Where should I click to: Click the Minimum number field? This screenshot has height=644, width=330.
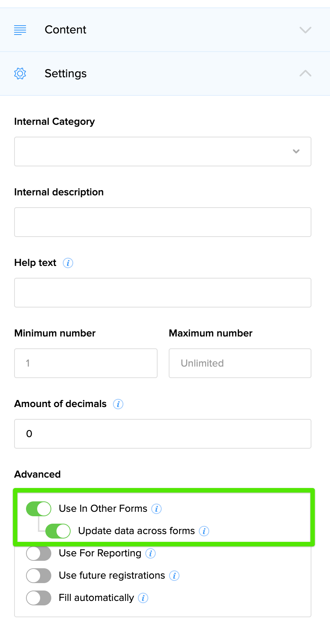click(86, 363)
